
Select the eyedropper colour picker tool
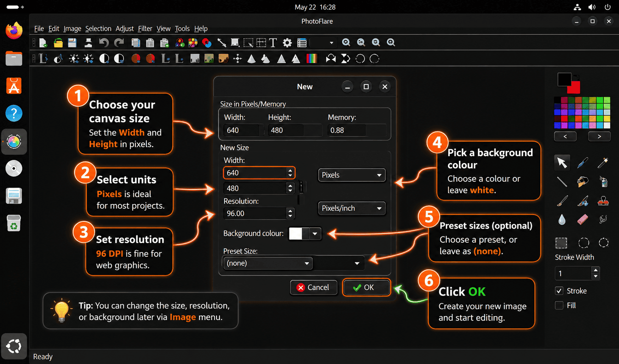tap(603, 163)
